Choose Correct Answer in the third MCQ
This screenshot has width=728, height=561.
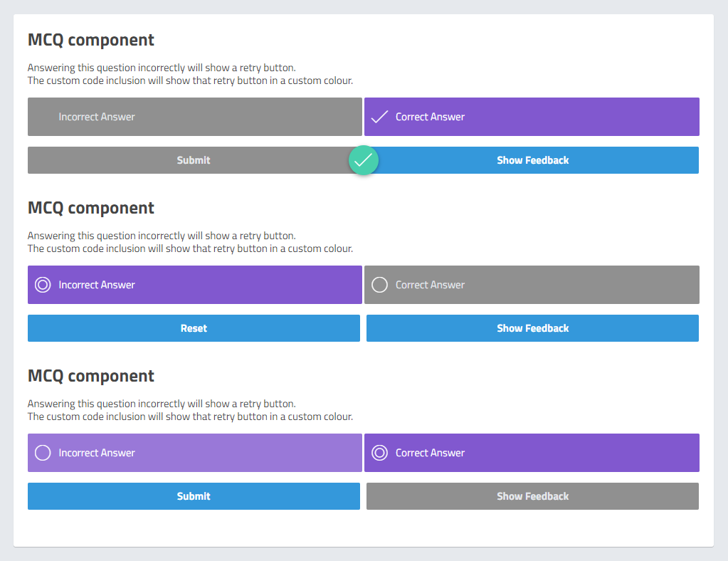point(532,453)
